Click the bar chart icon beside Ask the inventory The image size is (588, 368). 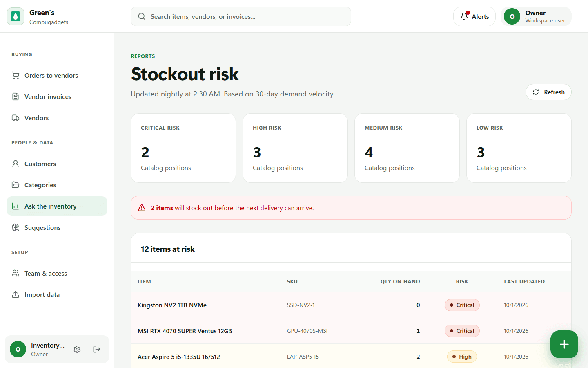point(16,206)
